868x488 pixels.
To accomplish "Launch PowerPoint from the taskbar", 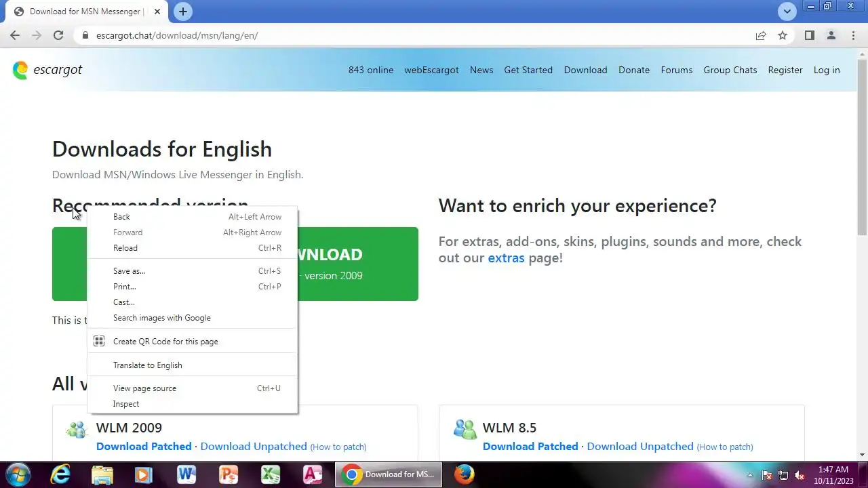I will point(228,474).
